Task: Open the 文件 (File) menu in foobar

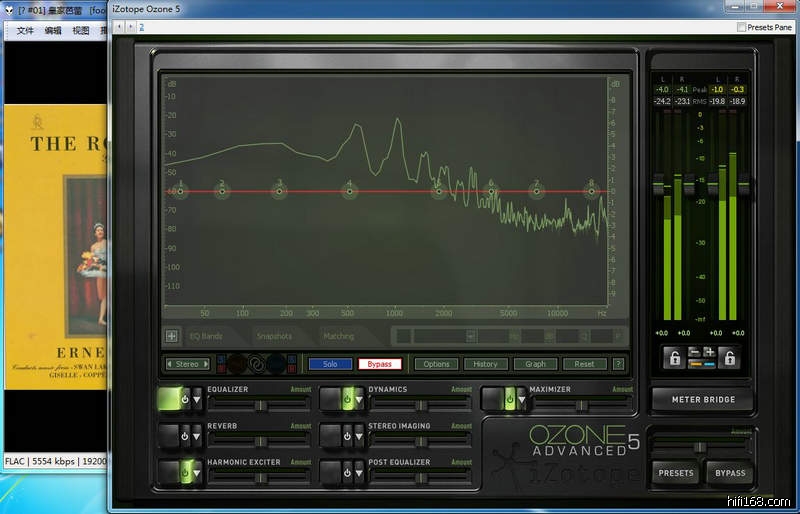Action: (25, 30)
